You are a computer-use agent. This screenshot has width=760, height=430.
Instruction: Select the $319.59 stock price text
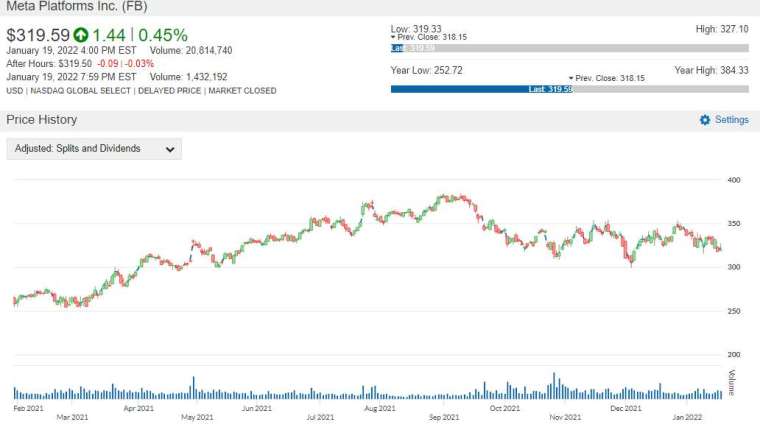tap(38, 35)
